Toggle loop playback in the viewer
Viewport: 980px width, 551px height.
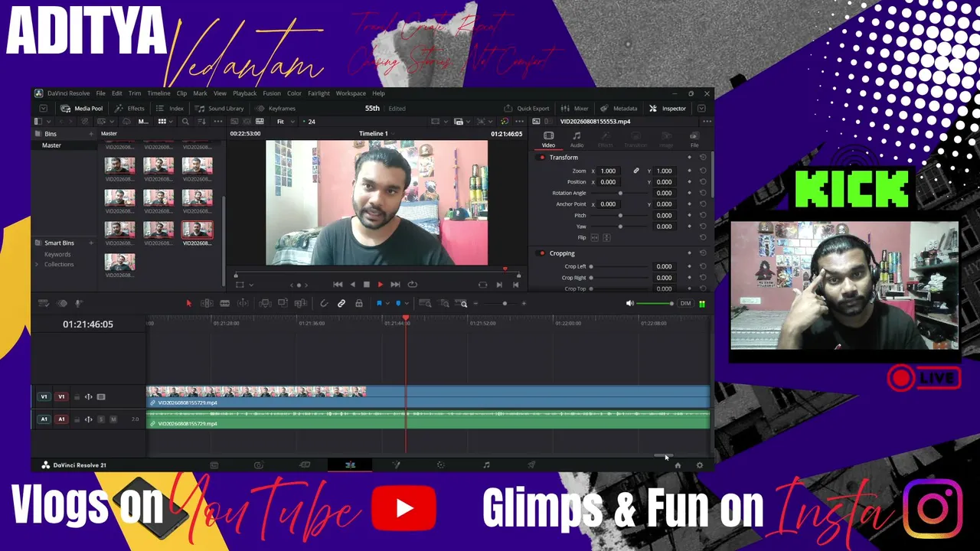(413, 285)
